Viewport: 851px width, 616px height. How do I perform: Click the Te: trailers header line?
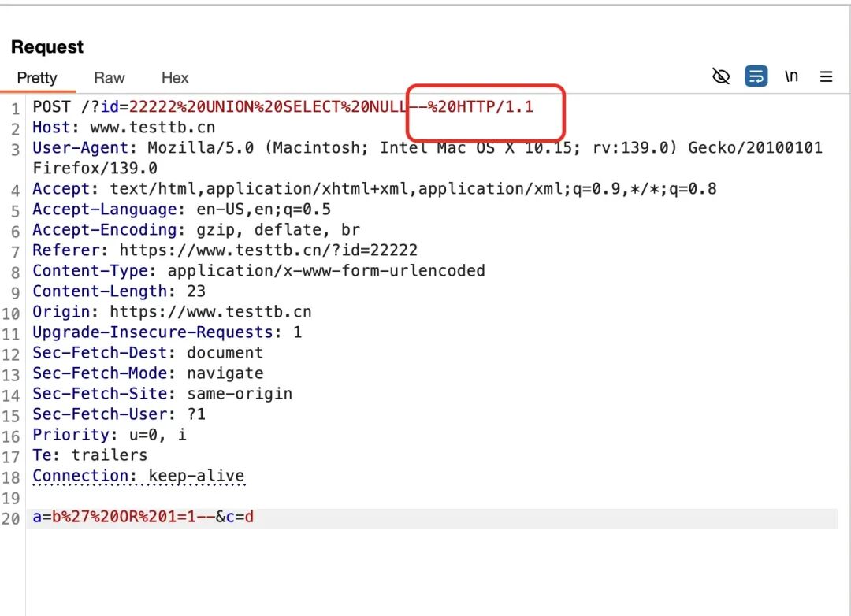(x=90, y=455)
